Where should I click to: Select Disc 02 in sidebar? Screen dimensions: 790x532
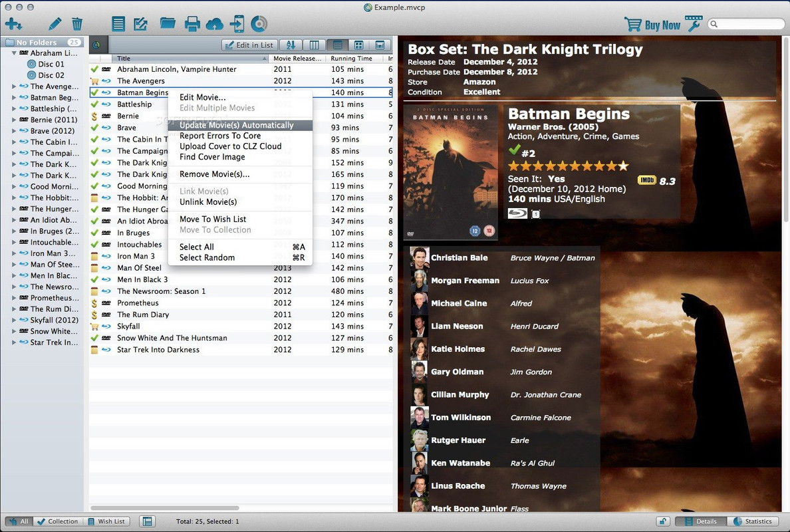tap(46, 75)
